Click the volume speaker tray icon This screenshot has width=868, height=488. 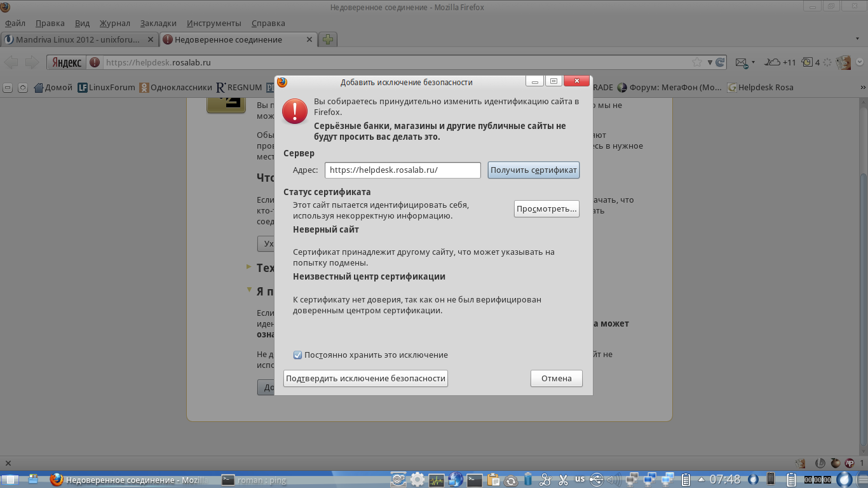[x=614, y=480]
